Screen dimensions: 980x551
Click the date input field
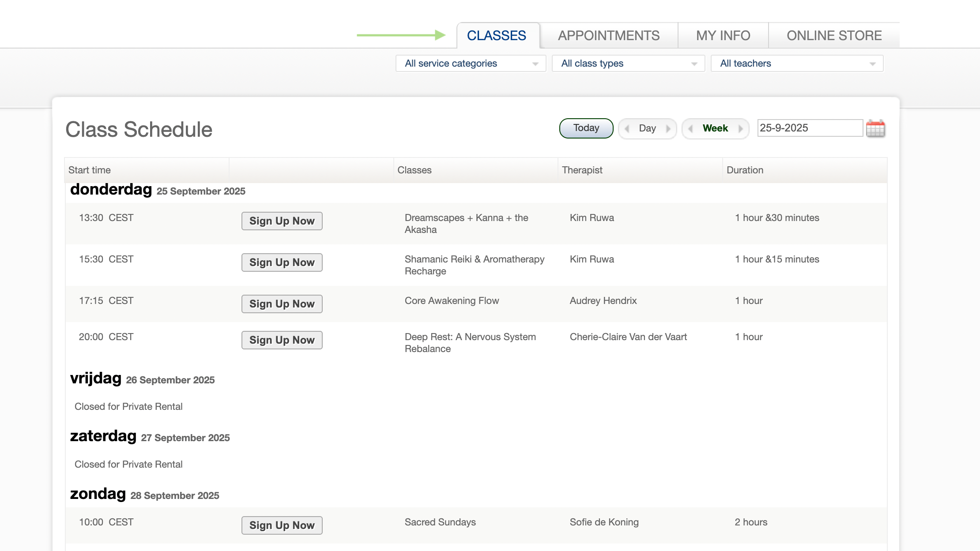[810, 128]
